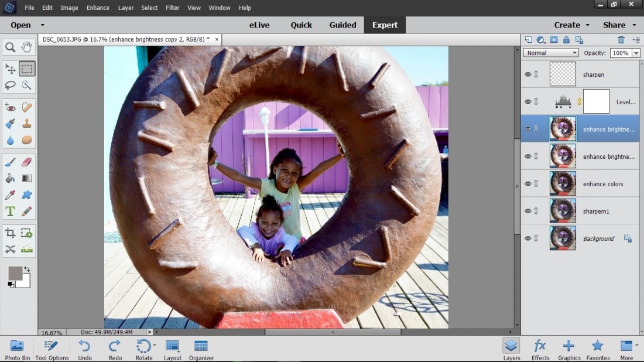Toggle lock on sharpern1 layer
This screenshot has width=644, height=362.
[536, 211]
